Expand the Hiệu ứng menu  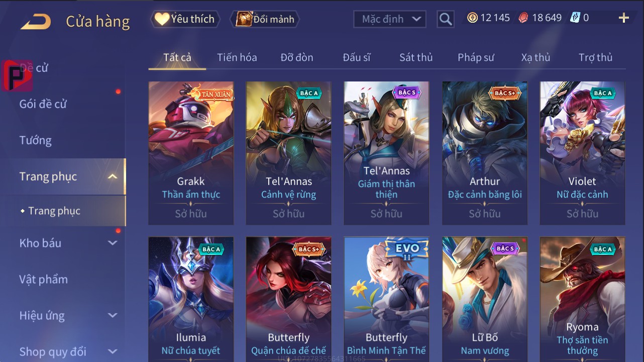click(113, 315)
